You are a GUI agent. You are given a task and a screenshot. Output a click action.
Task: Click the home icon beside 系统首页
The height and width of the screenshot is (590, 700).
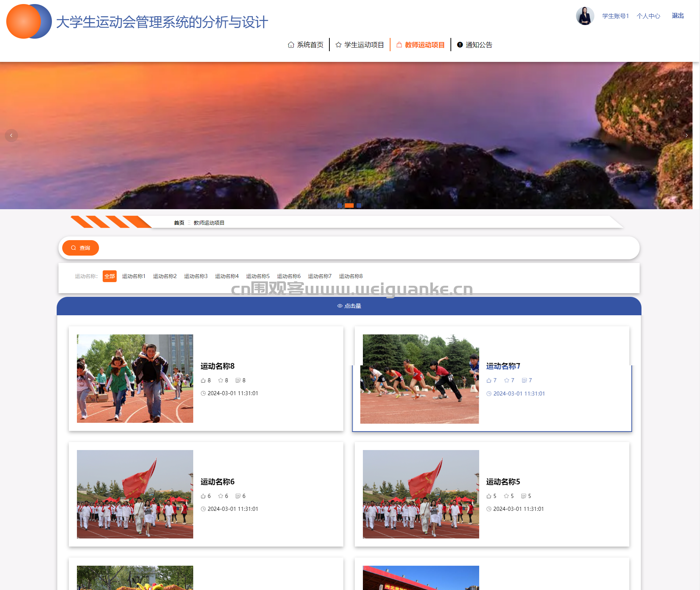point(291,45)
